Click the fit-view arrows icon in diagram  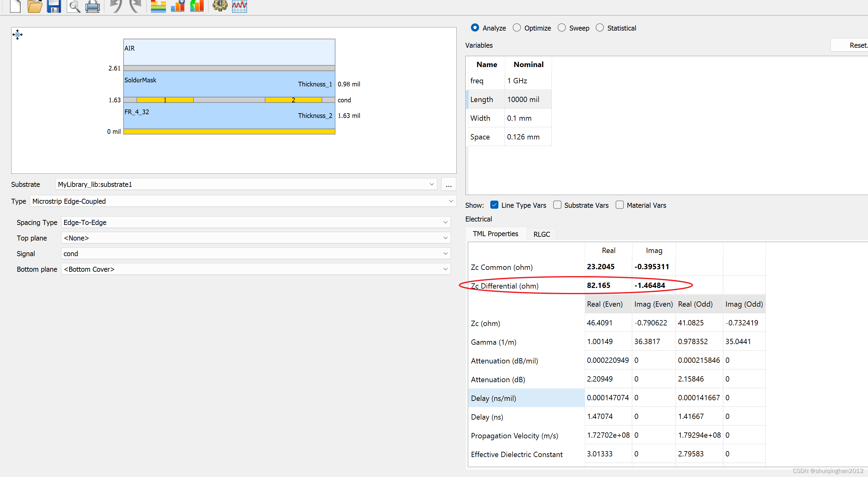(17, 34)
